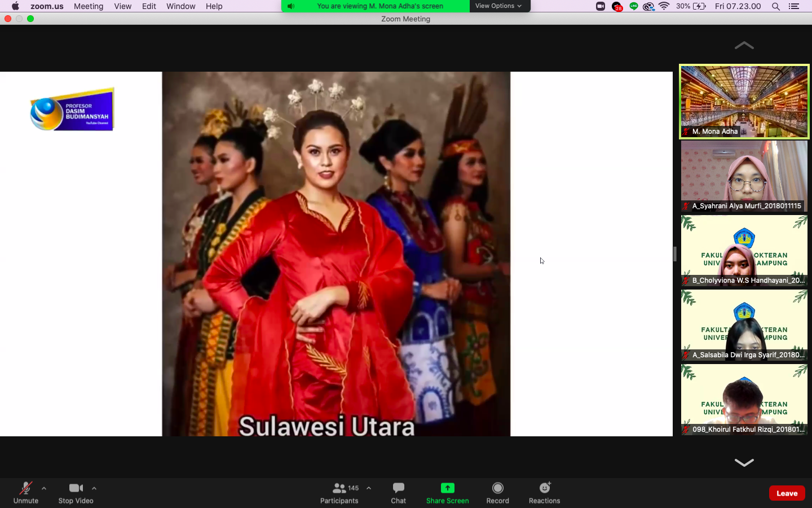The image size is (812, 508).
Task: Click the green fullscreen window button
Action: coord(30,19)
